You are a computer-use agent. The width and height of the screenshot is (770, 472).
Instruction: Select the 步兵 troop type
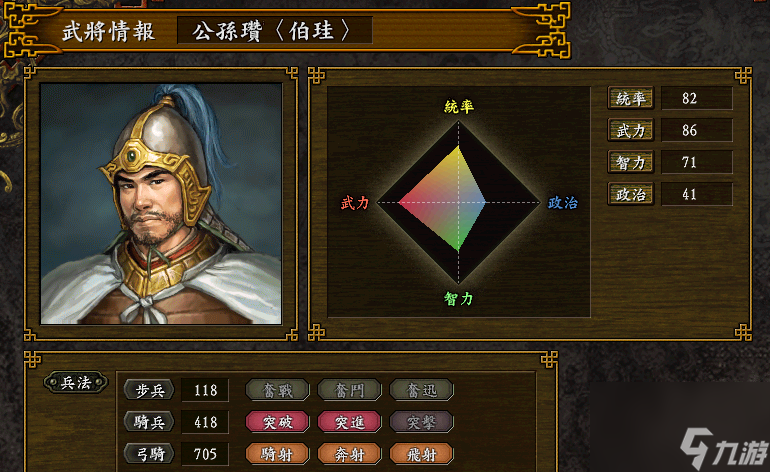tap(149, 390)
